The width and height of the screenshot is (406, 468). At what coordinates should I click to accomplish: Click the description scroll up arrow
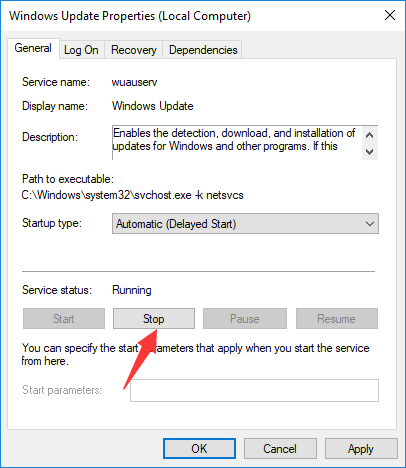pyautogui.click(x=369, y=135)
